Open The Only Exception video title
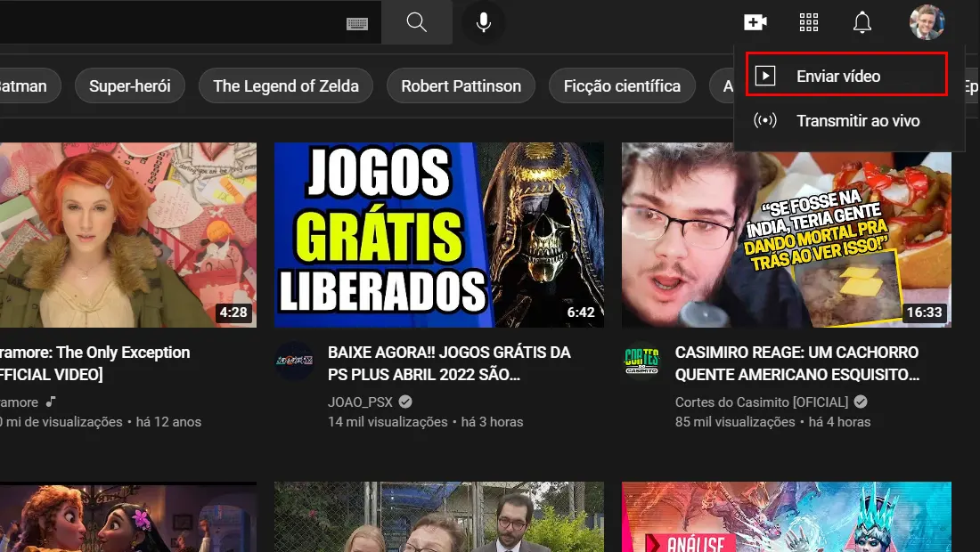This screenshot has width=980, height=552. [95, 363]
